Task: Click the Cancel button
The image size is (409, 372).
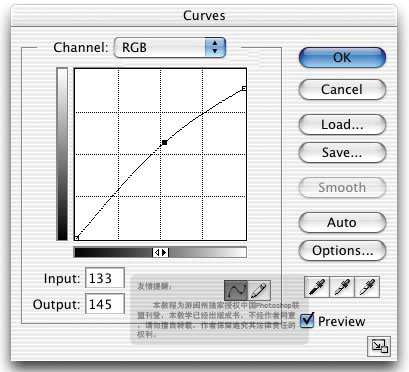Action: pyautogui.click(x=342, y=89)
